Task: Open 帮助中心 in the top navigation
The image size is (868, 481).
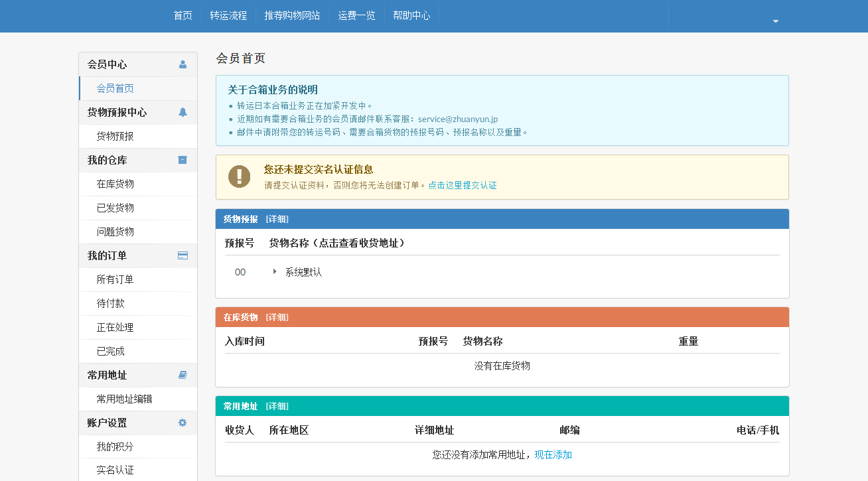Action: 411,15
